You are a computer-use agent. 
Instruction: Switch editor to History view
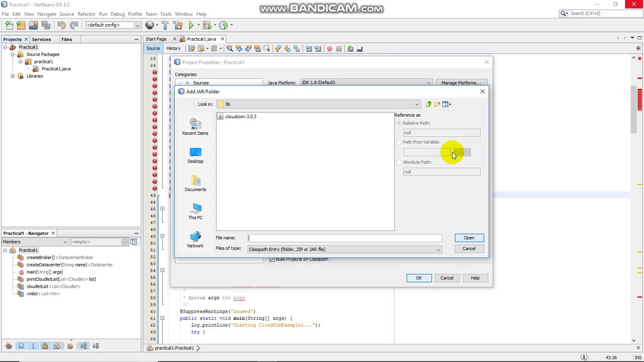pos(173,49)
